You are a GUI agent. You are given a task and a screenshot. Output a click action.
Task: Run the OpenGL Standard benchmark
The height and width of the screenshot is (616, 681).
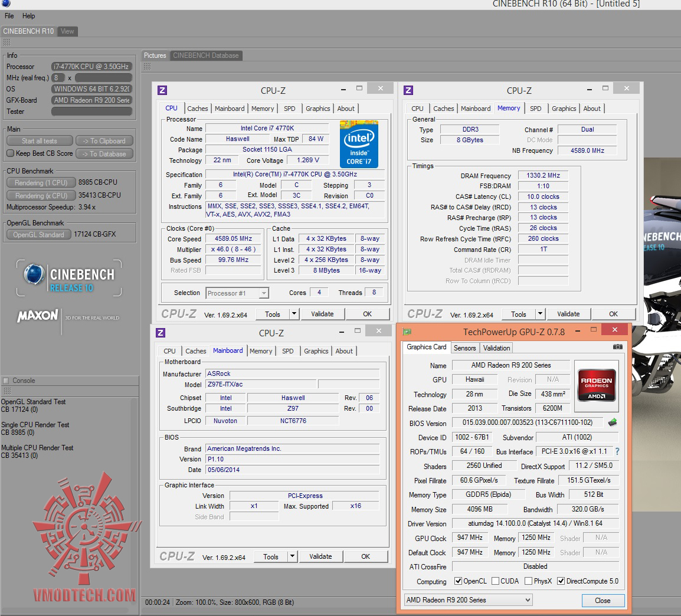[x=39, y=234]
